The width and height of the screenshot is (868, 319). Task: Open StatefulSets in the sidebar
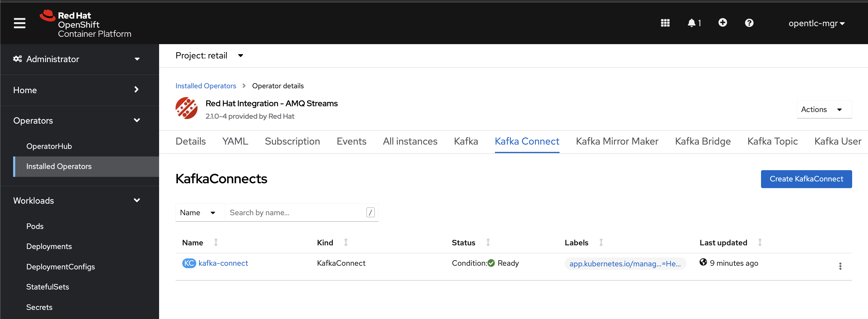48,287
